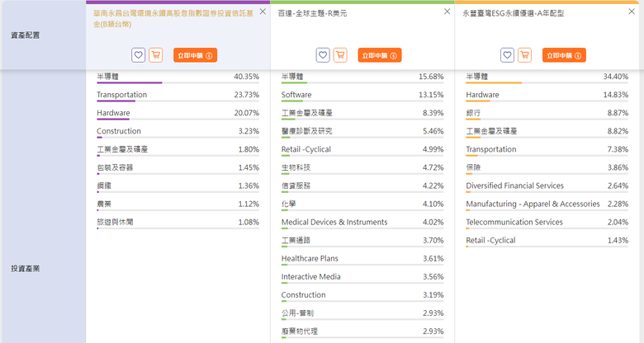Click the 8.39% 工業金屬及礦產 value
Screen dimensions: 644x343
(433, 113)
